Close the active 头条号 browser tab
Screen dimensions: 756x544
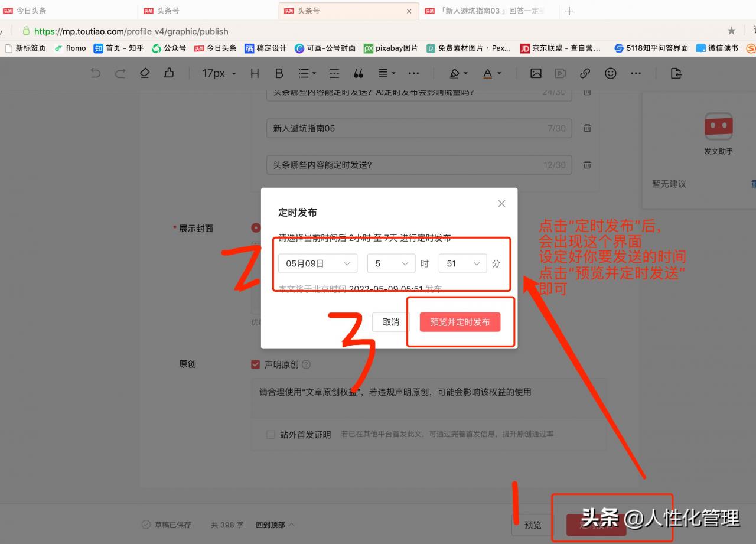(x=409, y=11)
